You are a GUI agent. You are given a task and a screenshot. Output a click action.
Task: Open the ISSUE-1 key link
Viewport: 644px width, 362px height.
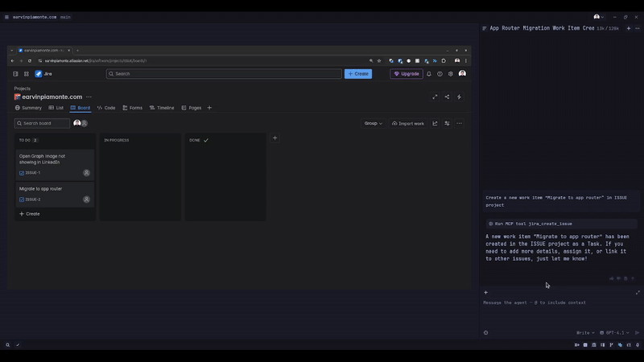tap(33, 173)
